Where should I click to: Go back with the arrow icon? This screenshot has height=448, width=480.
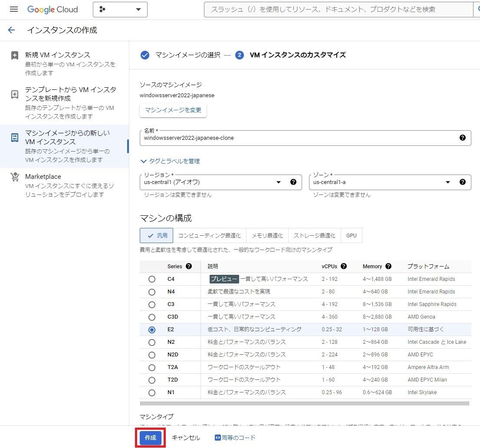coord(11,30)
